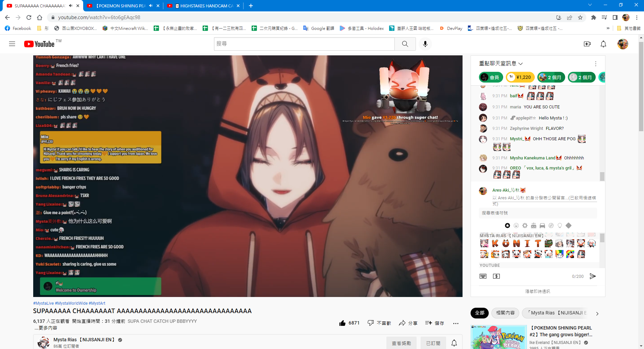Open Mysta Rias channel name link
The width and height of the screenshot is (644, 349).
[x=84, y=340]
